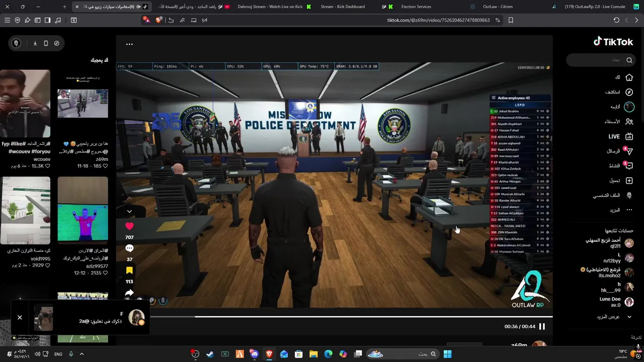Pause the video with the pause button

(542, 326)
